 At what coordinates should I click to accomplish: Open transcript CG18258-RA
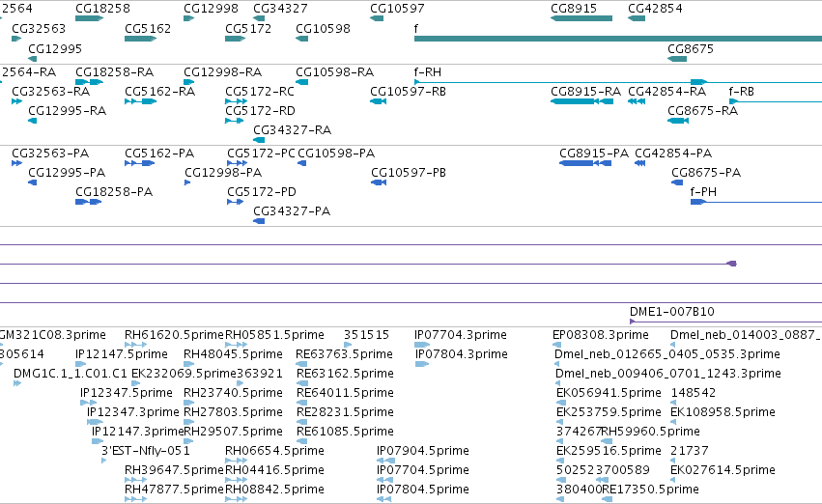click(114, 72)
